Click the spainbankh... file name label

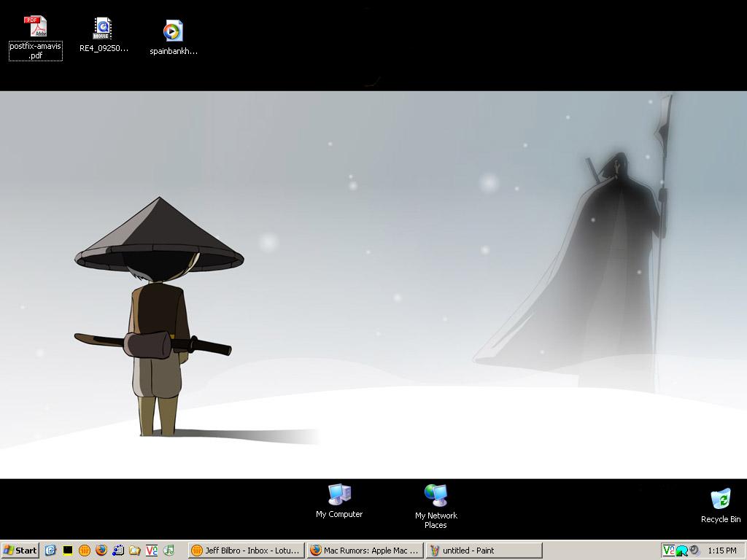(174, 52)
